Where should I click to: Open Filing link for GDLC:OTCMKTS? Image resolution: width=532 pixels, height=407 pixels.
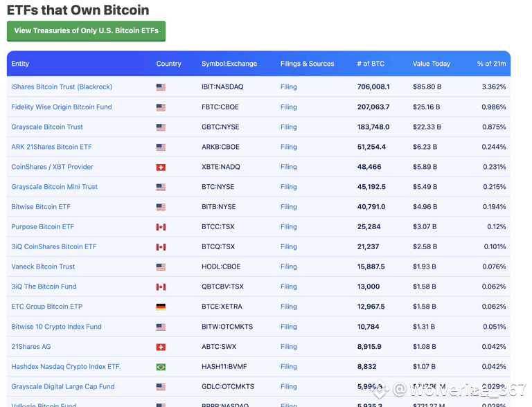(289, 387)
